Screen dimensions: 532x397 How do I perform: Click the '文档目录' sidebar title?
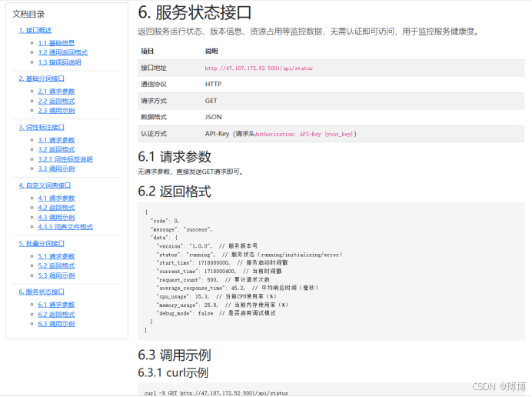28,15
